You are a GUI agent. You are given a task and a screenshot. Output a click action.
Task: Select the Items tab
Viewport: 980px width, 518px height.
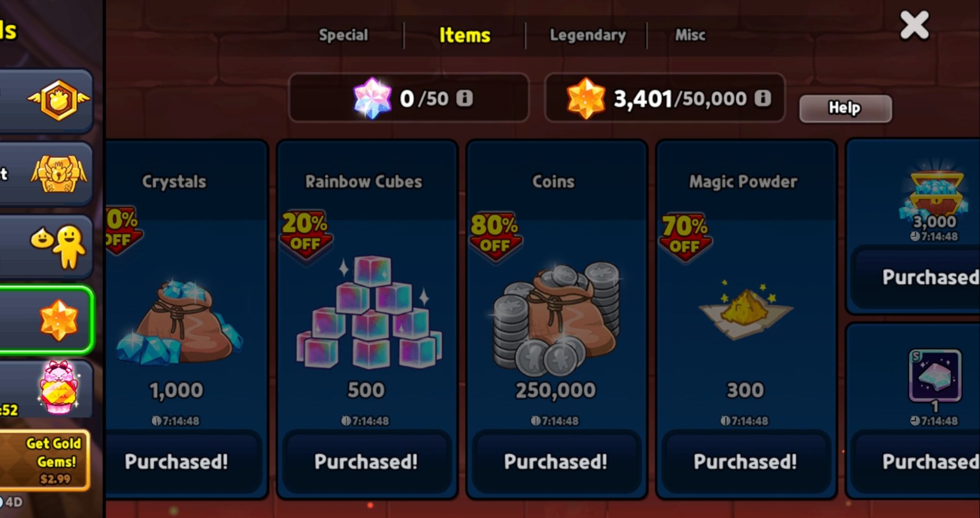click(465, 35)
